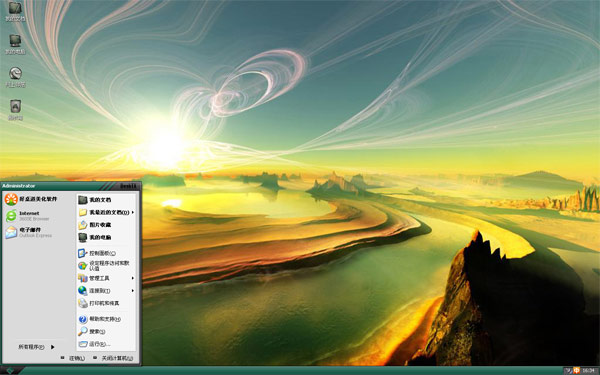The width and height of the screenshot is (600, 375).
Task: Open the My Documents desktop icon
Action: 15,11
